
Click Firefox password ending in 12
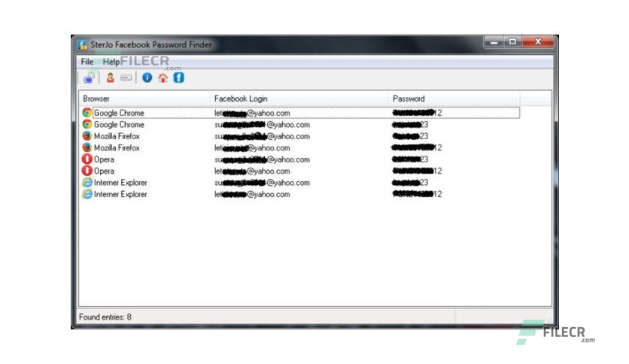click(x=417, y=148)
